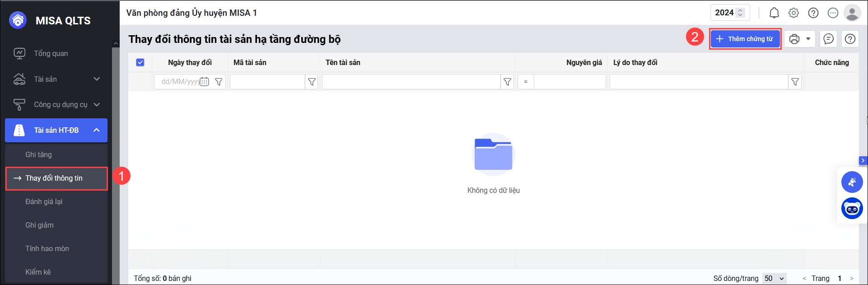The width and height of the screenshot is (868, 285).
Task: Click the notification bell icon
Action: coord(774,13)
